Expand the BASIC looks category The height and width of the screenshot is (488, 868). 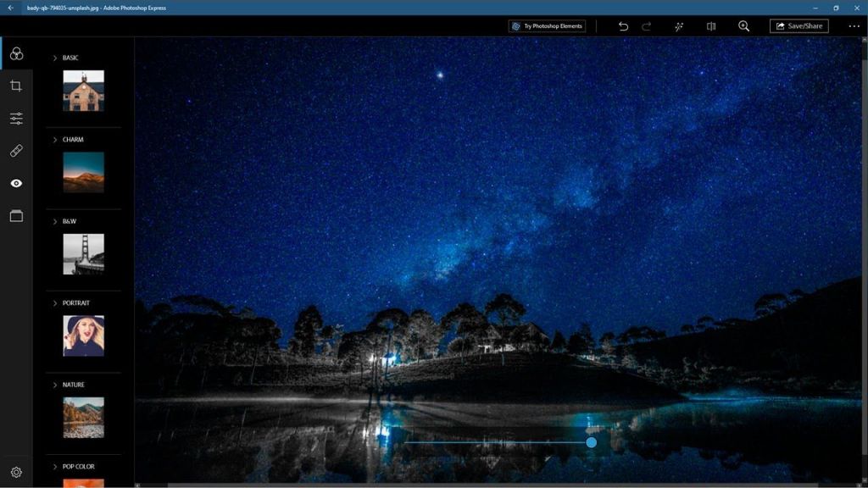point(56,58)
